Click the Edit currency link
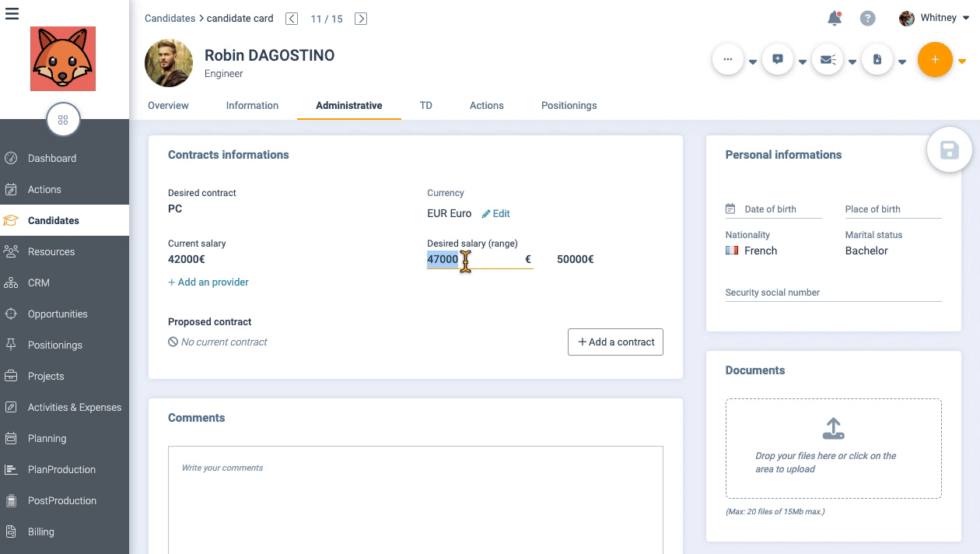This screenshot has height=554, width=980. (496, 213)
